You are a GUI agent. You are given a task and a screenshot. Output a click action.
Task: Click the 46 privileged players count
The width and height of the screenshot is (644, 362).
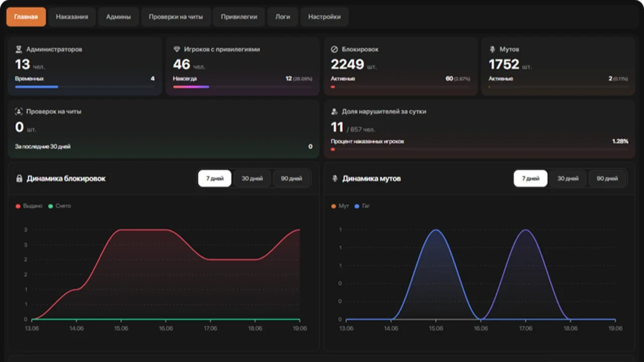click(182, 64)
